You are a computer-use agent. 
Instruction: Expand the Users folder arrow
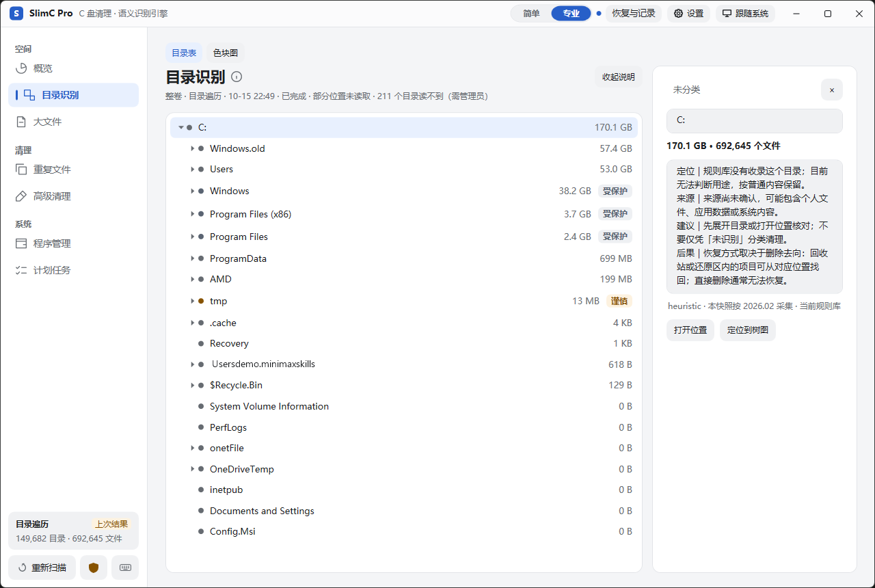click(x=193, y=169)
